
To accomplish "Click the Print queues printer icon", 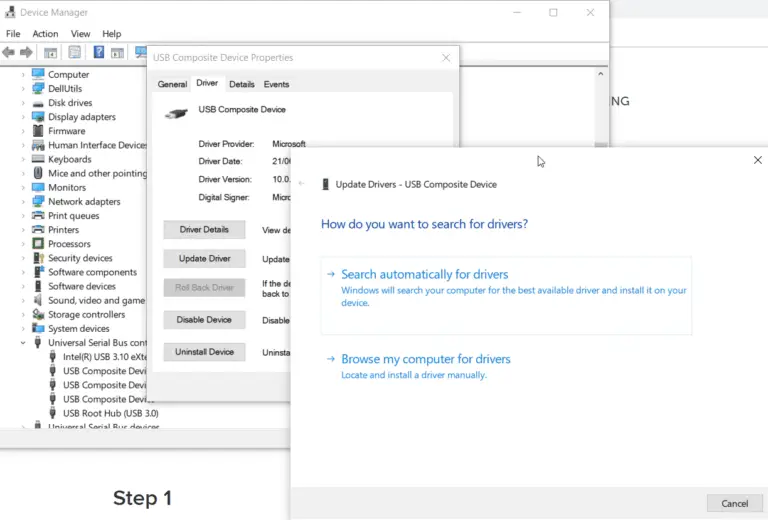I will pyautogui.click(x=38, y=215).
